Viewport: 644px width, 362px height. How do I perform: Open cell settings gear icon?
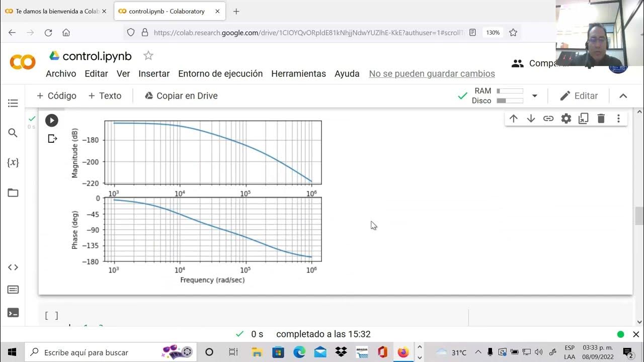tap(566, 119)
